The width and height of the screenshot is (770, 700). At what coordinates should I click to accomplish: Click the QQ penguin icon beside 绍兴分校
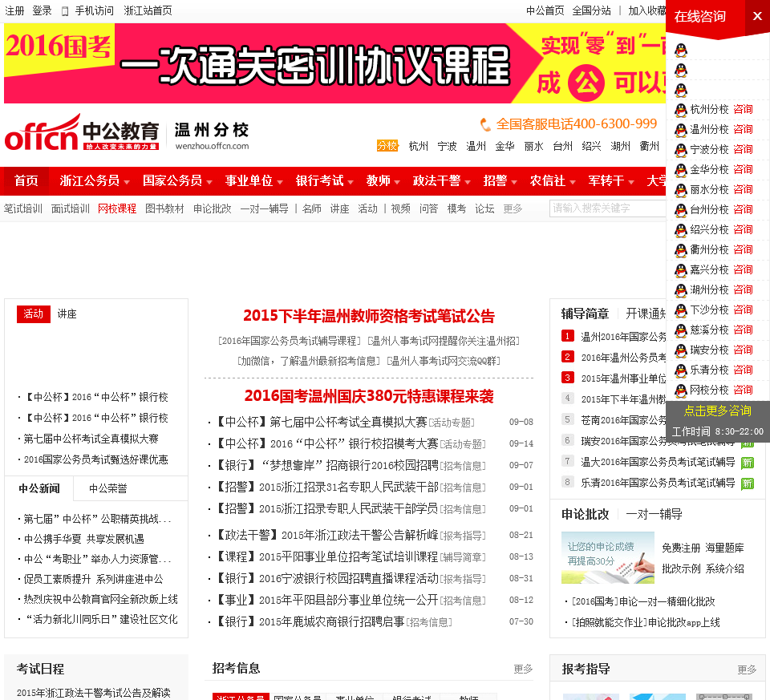coord(681,230)
